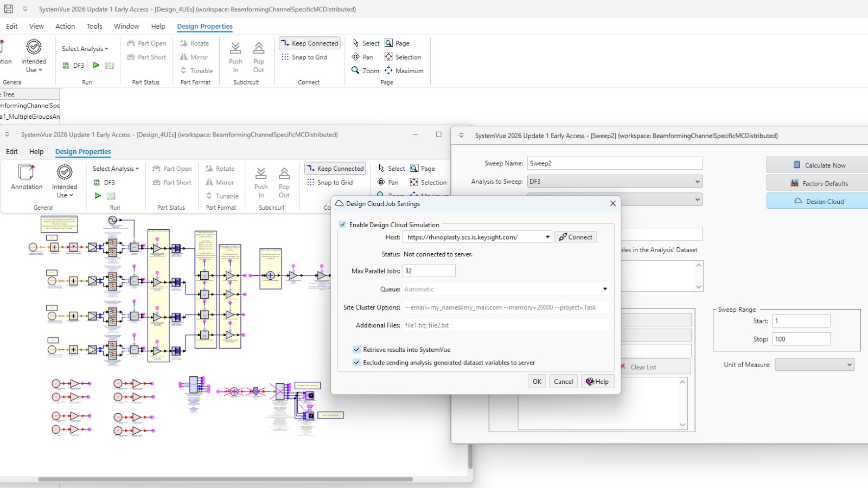The image size is (868, 488).
Task: Open Select Analysis dropdown in Design_4UEs window
Action: [116, 169]
